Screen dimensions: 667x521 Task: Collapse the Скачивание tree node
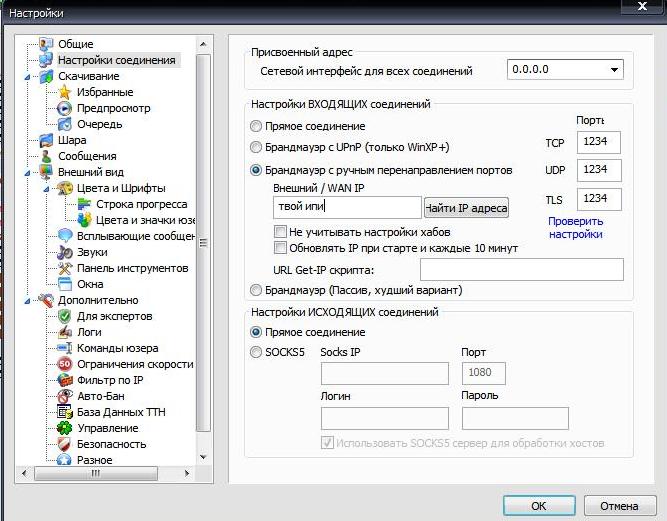[28, 77]
